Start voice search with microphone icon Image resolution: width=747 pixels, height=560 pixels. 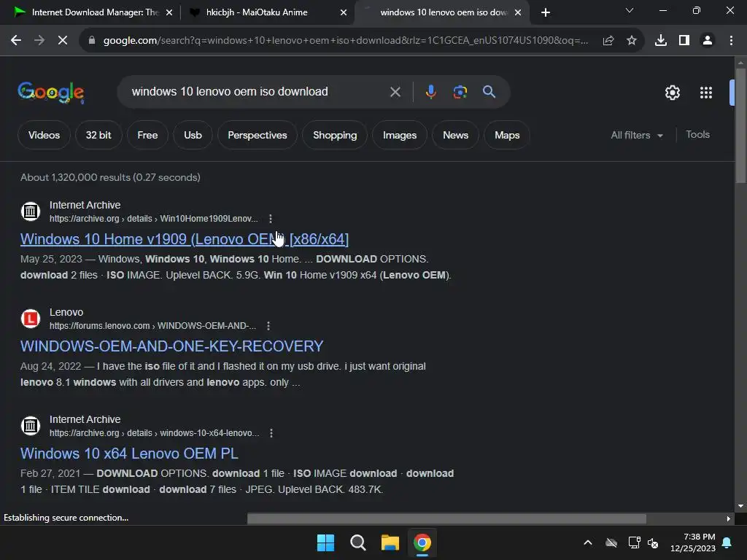[x=430, y=91]
